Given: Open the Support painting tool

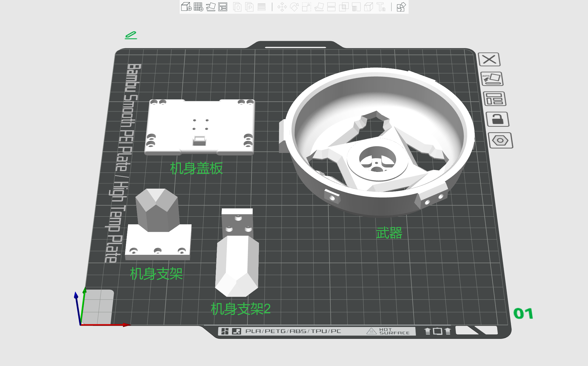Looking at the screenshot, I should pyautogui.click(x=356, y=7).
